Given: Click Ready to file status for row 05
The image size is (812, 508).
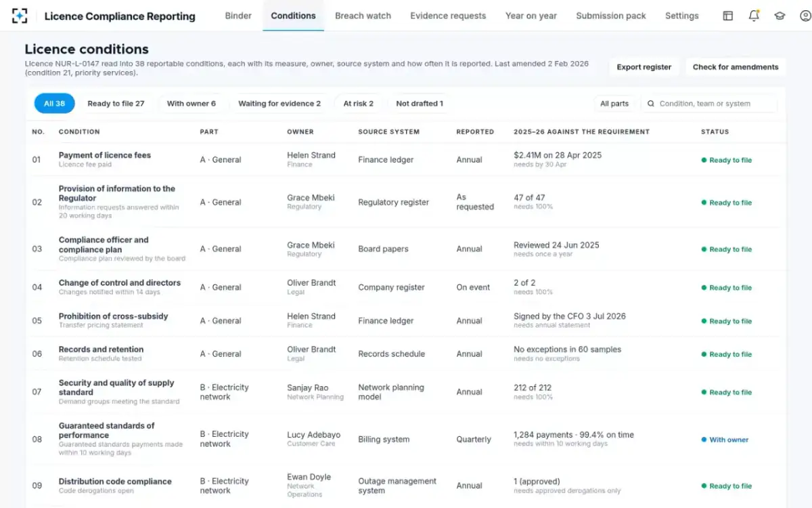Looking at the screenshot, I should 726,321.
